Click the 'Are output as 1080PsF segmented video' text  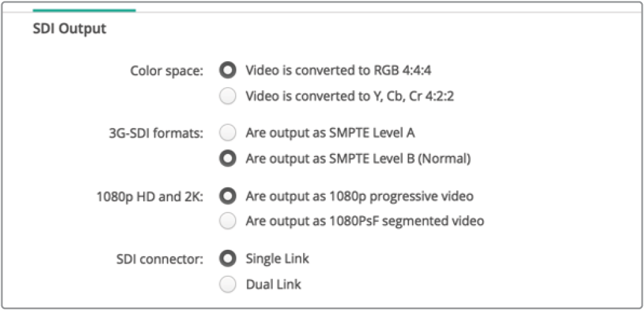pyautogui.click(x=365, y=221)
